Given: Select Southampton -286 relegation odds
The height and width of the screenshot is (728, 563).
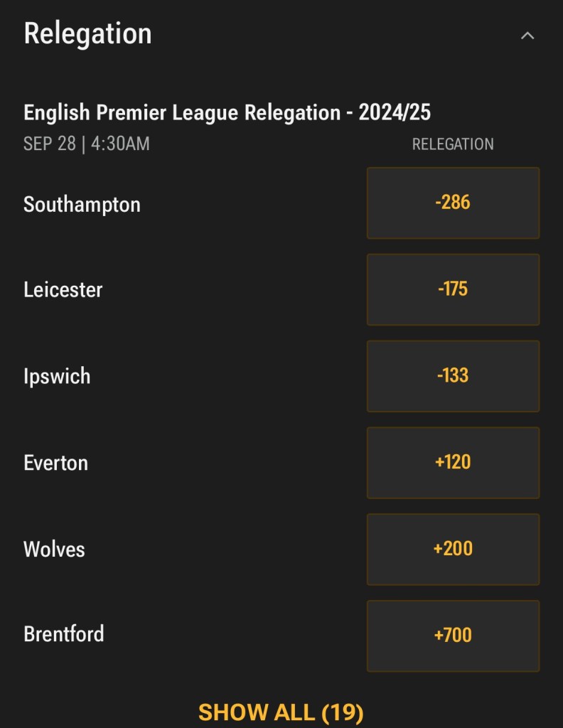Looking at the screenshot, I should coord(453,203).
